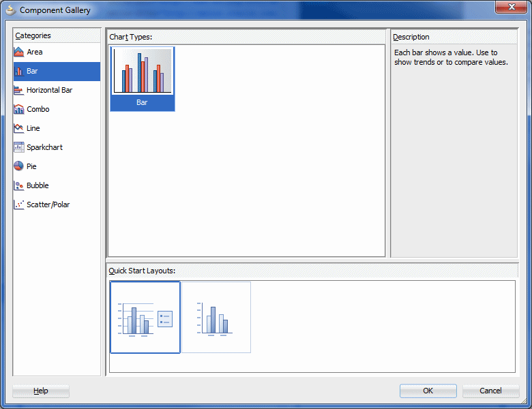Select the Bubble chart category icon
The height and width of the screenshot is (409, 532).
click(x=19, y=185)
